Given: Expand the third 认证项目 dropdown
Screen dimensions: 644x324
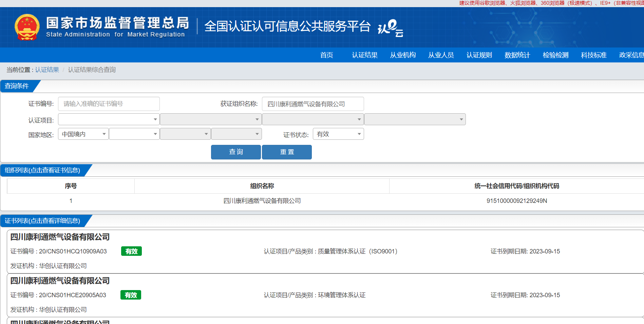Looking at the screenshot, I should point(313,119).
